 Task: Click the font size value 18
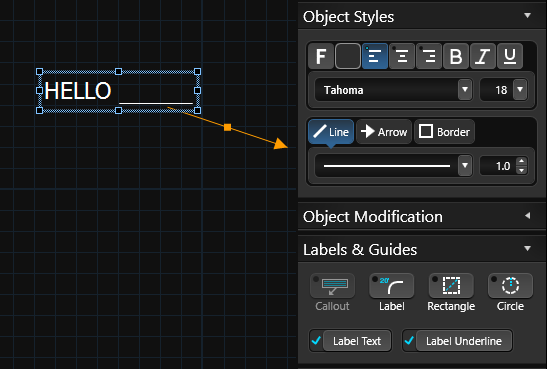click(x=501, y=90)
